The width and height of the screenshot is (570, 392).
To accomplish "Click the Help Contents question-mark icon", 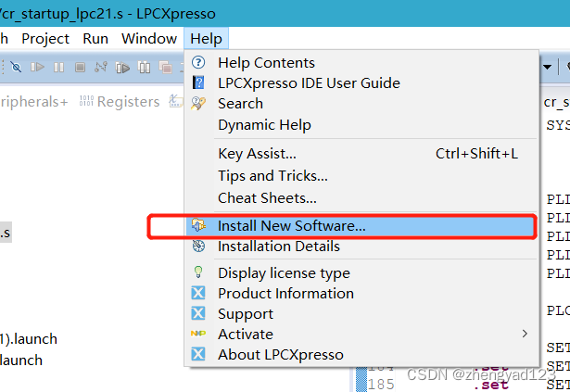I will tap(198, 62).
